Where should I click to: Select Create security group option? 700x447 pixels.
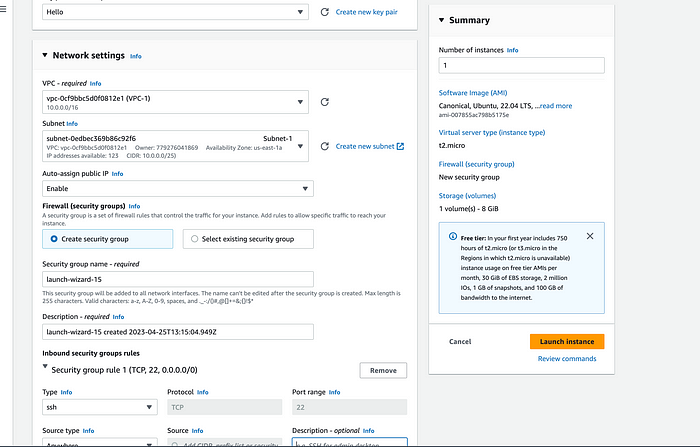(x=108, y=239)
